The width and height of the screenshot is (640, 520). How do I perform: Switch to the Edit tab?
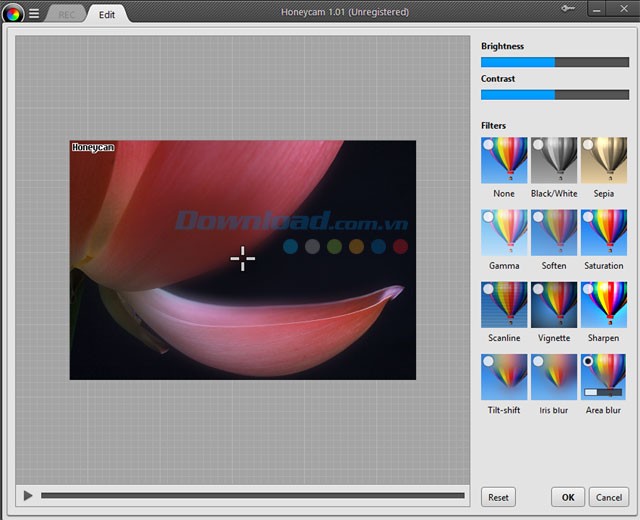pos(107,14)
